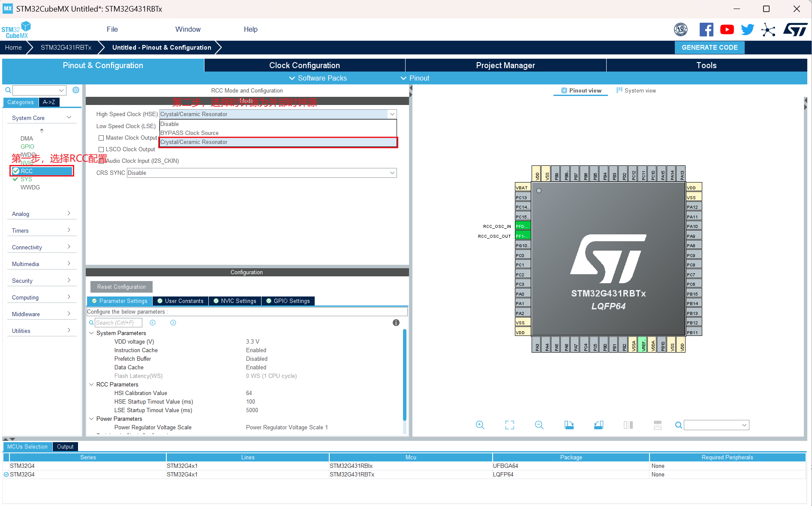
Task: Click the horizontal flip pinout icon
Action: (628, 425)
